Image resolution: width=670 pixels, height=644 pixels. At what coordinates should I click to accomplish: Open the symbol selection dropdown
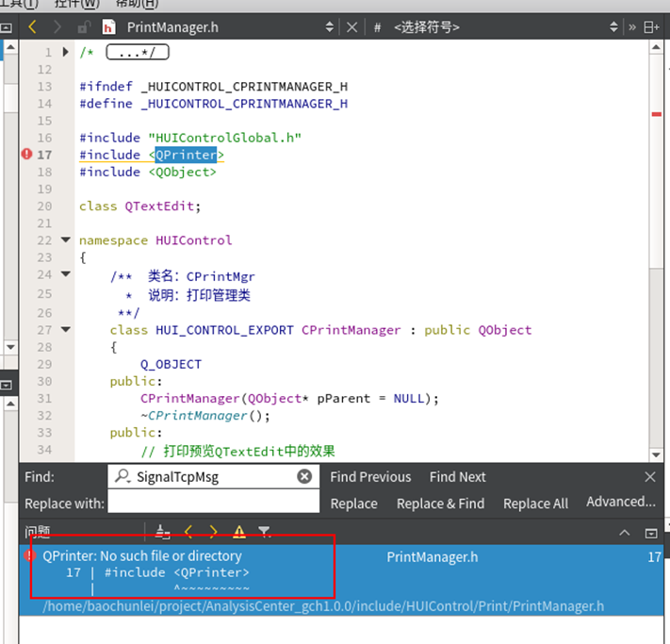pos(613,27)
